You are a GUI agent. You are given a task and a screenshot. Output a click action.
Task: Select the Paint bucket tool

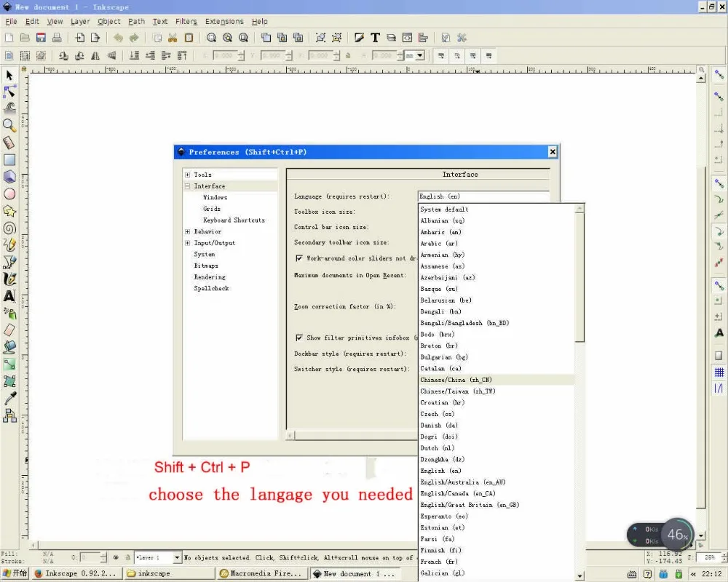pos(9,347)
